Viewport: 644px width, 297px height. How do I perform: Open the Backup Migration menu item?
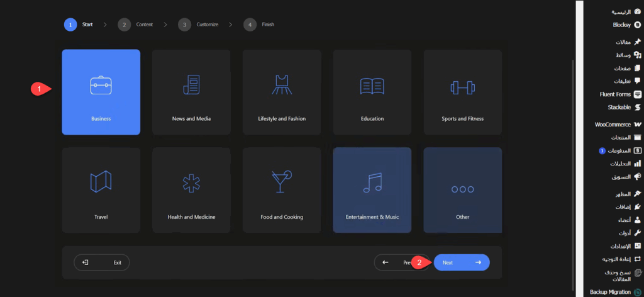tap(614, 292)
